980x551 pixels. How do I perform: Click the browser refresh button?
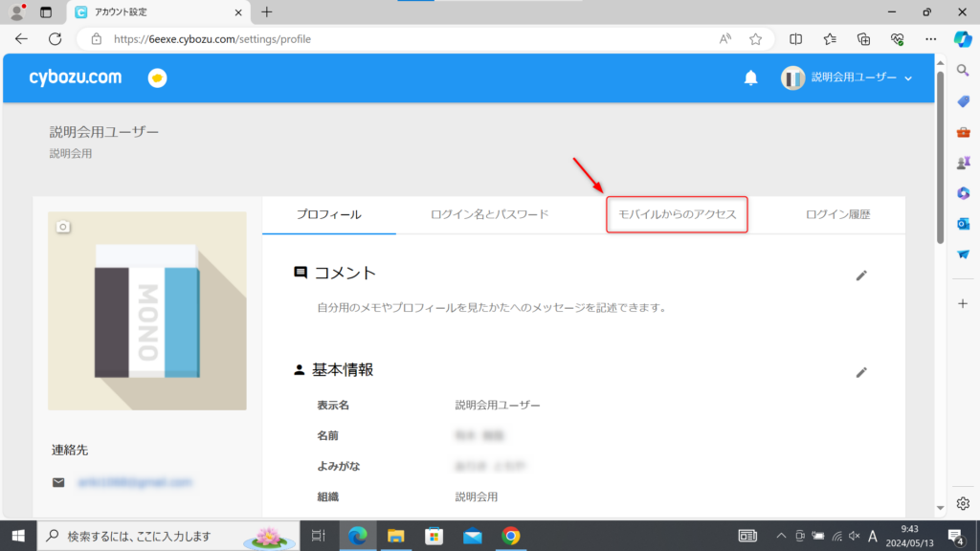coord(55,39)
